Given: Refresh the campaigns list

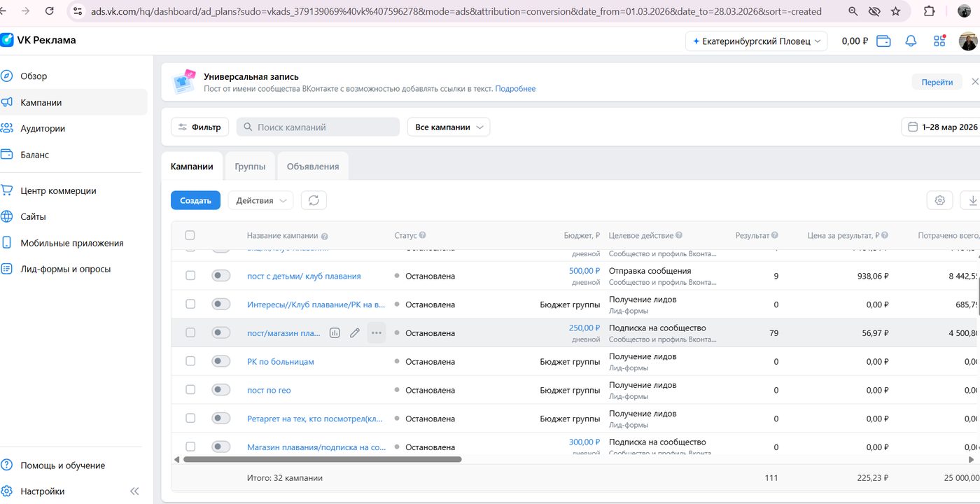Looking at the screenshot, I should [314, 200].
